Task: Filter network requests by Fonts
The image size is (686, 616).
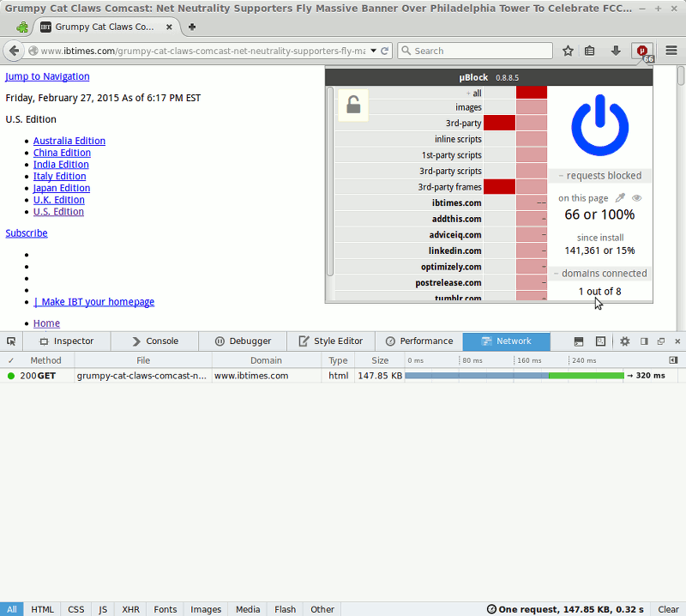Action: [165, 609]
